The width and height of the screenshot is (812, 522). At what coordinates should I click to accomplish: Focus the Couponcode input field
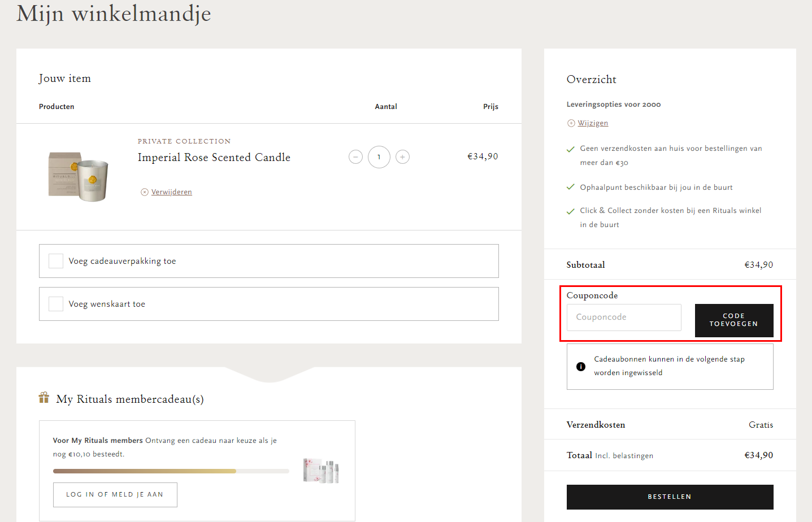pos(624,317)
